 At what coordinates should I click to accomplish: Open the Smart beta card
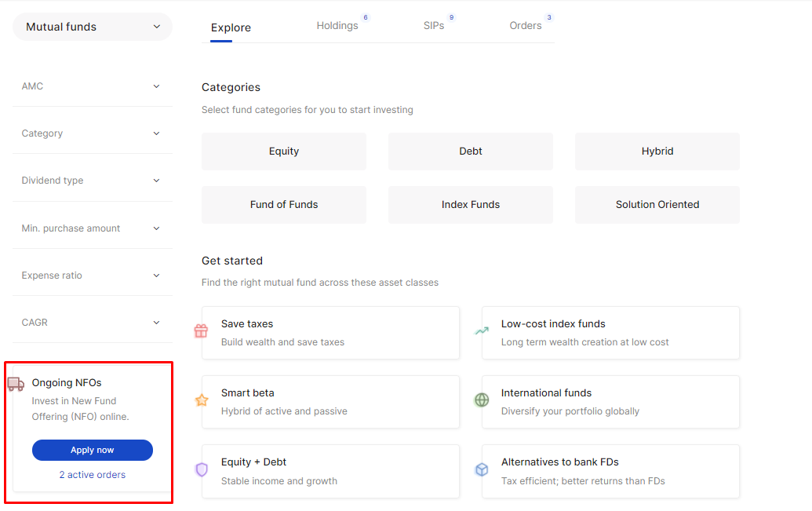pos(330,402)
